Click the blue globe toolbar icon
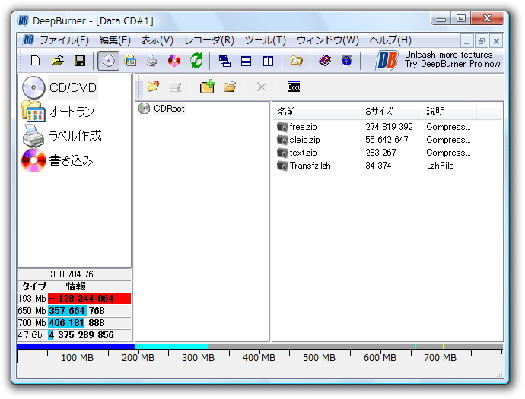This screenshot has height=399, width=525. point(347,61)
